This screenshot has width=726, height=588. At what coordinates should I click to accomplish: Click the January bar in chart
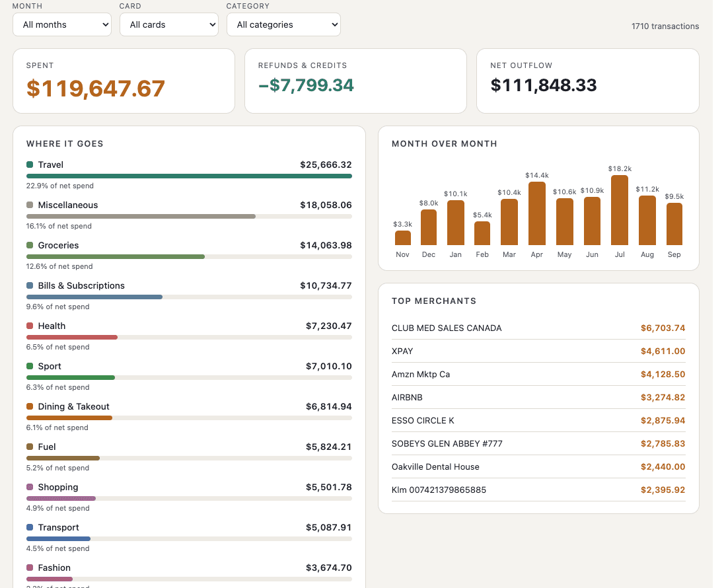(456, 223)
